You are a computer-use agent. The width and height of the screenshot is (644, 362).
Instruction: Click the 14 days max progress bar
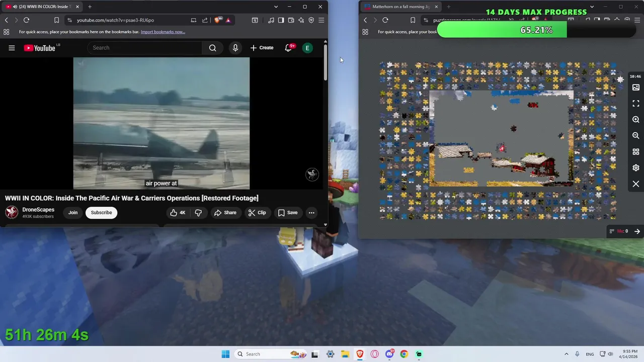click(537, 30)
